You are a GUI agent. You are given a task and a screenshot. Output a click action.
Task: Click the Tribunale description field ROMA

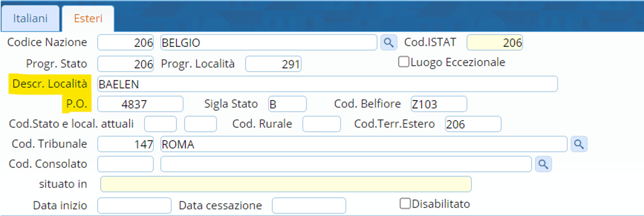(x=363, y=144)
